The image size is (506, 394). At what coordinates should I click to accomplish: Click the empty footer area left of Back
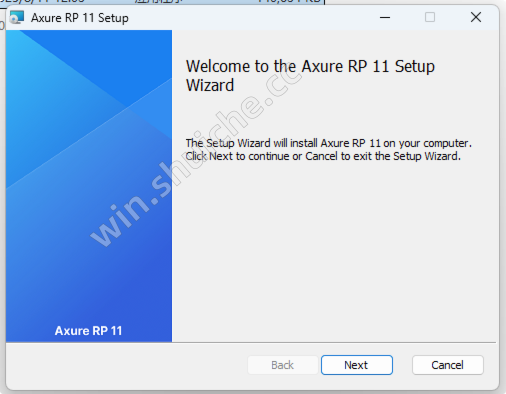click(x=127, y=365)
